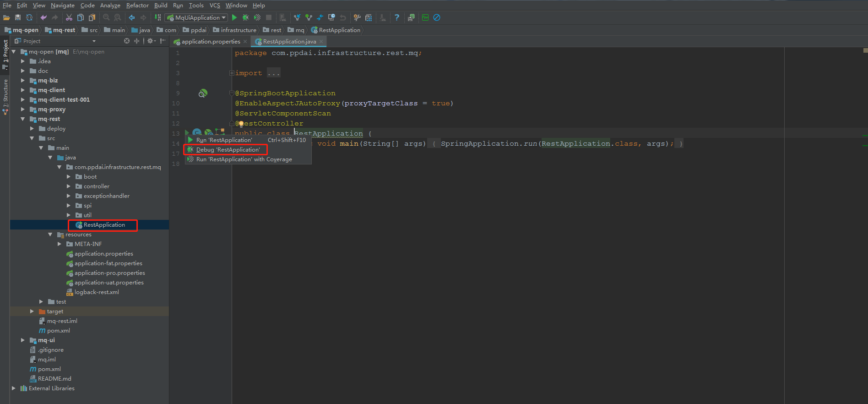
Task: Click the Debug bug icon in toolbar
Action: pyautogui.click(x=246, y=17)
